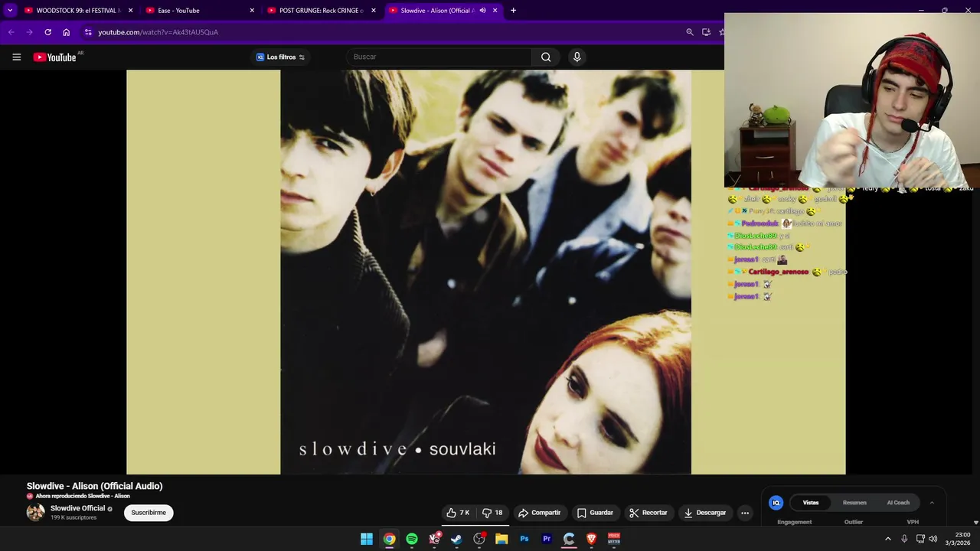Image resolution: width=980 pixels, height=551 pixels.
Task: Open the YouTube hamburger guide menu
Action: point(16,57)
